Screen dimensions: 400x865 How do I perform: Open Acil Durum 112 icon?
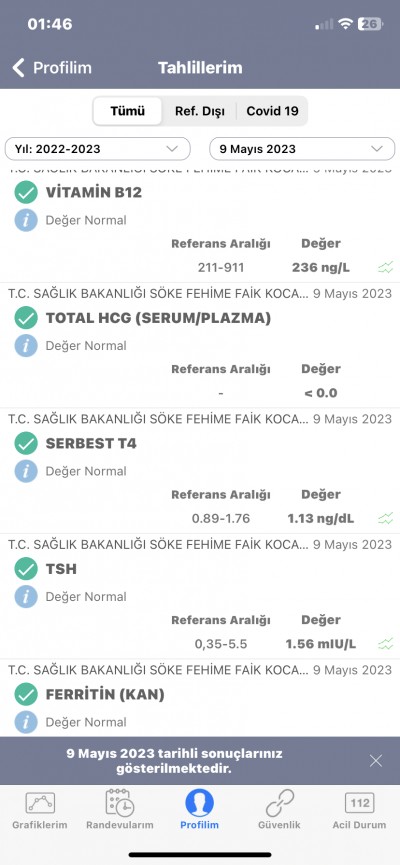point(360,803)
